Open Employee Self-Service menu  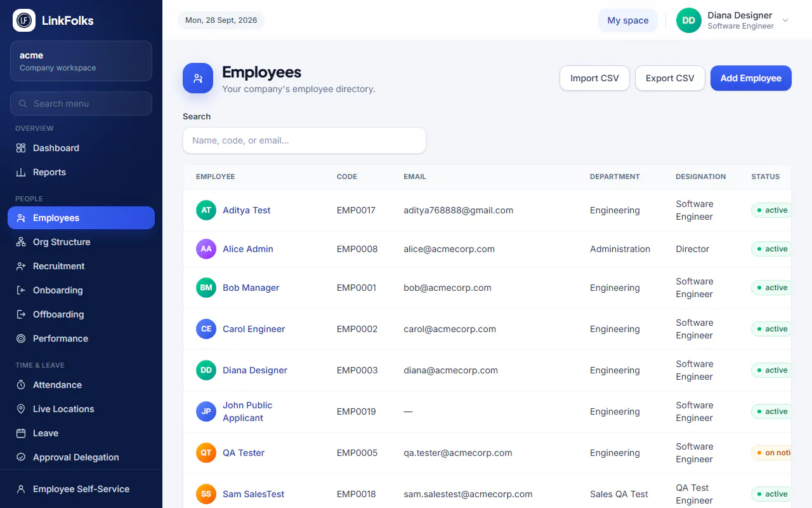81,489
